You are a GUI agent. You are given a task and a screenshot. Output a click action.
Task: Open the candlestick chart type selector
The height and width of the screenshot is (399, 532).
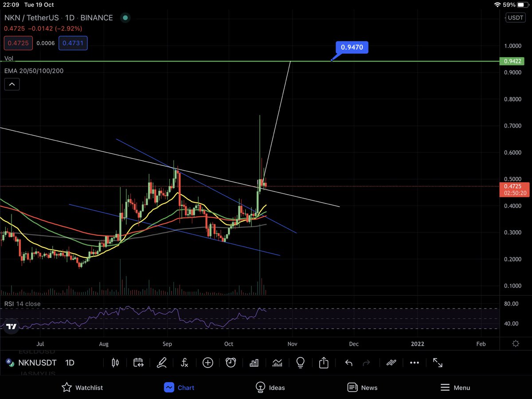coord(115,363)
